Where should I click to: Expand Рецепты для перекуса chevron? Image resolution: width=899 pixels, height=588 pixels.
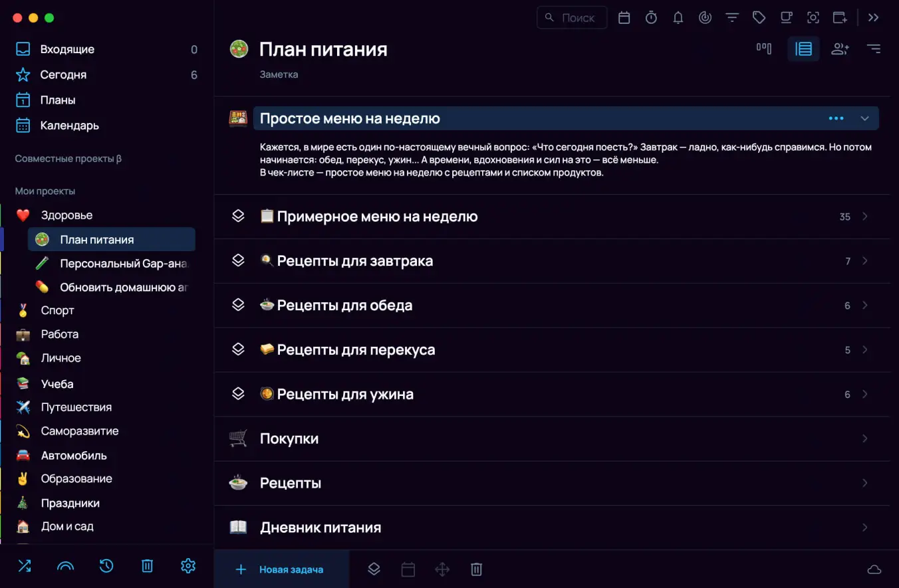pyautogui.click(x=865, y=350)
